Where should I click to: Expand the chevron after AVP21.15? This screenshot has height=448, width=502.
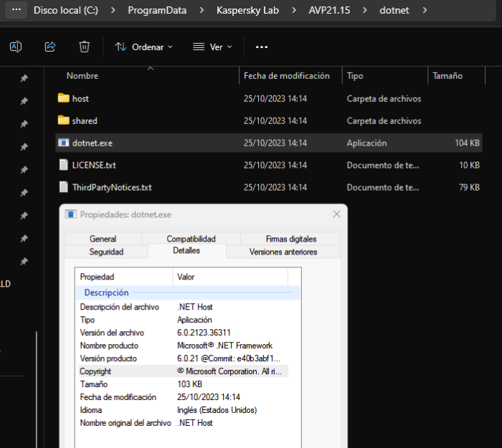(364, 10)
